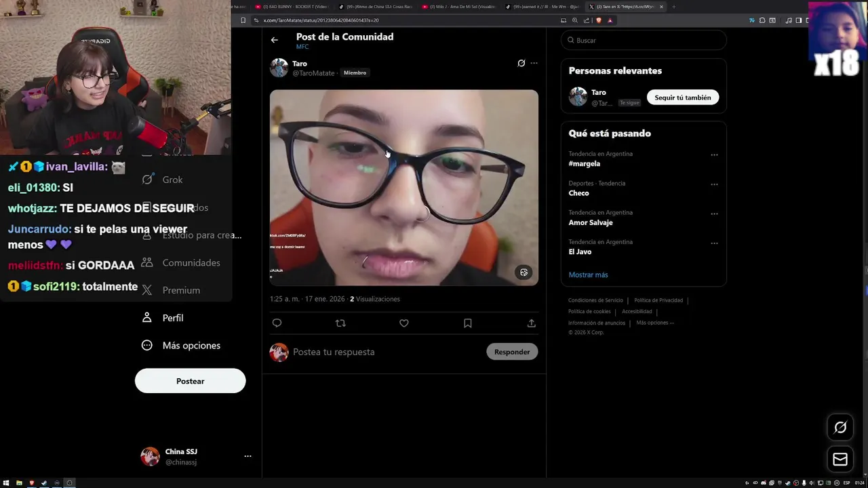Switch to the Ritmo de China SSJ tab

coord(374,7)
